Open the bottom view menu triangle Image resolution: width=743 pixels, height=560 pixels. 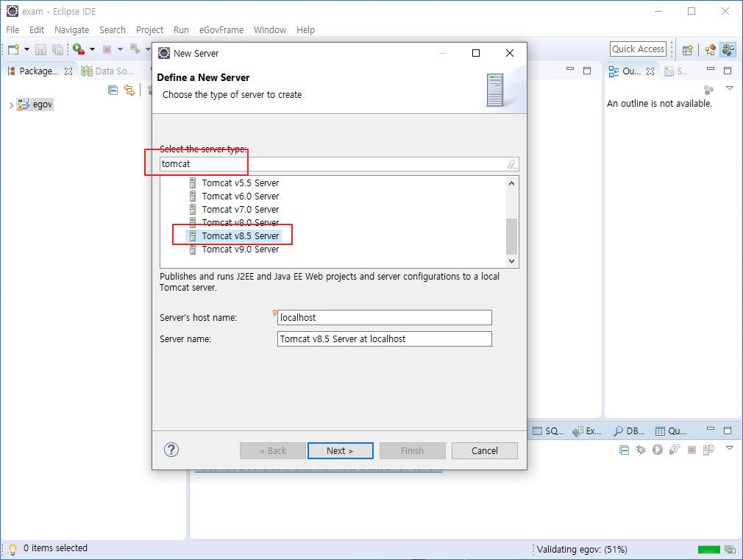click(x=730, y=447)
